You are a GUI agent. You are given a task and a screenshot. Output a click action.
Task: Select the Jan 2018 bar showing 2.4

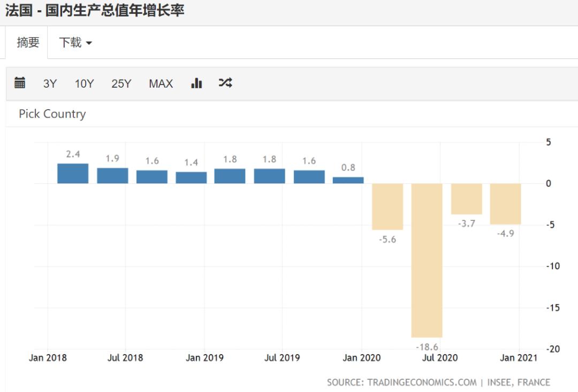pos(73,173)
